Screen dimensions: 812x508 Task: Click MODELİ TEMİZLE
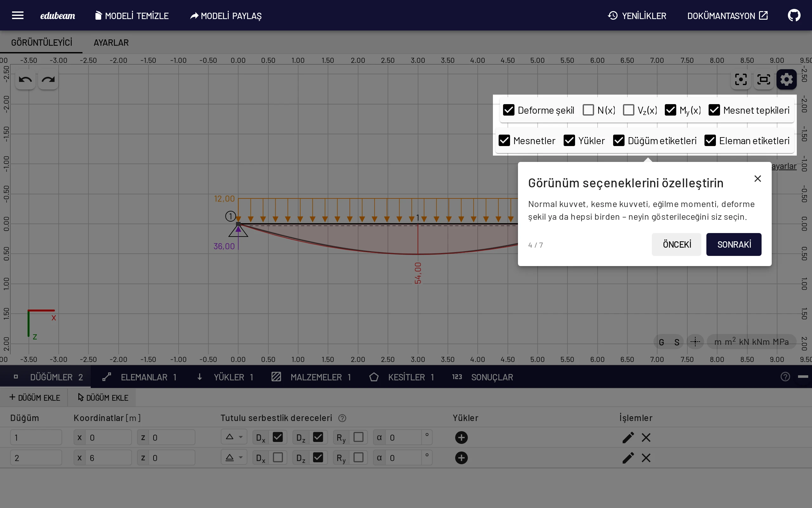tap(132, 16)
